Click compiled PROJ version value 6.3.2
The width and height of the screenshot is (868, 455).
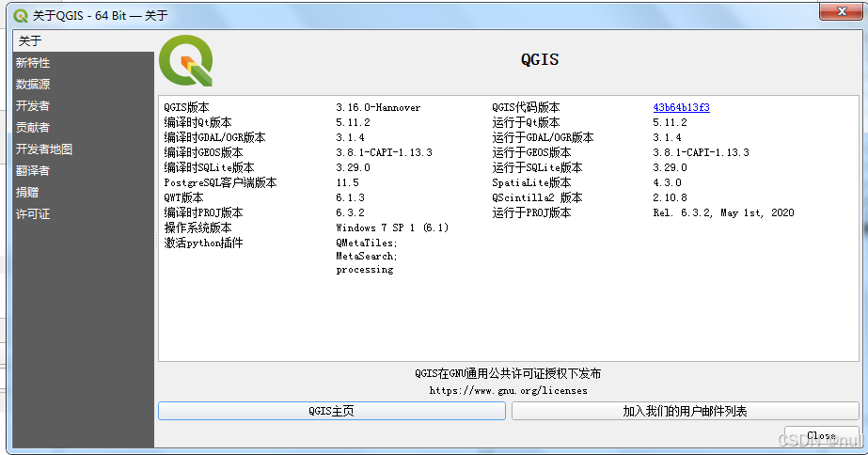coord(350,212)
